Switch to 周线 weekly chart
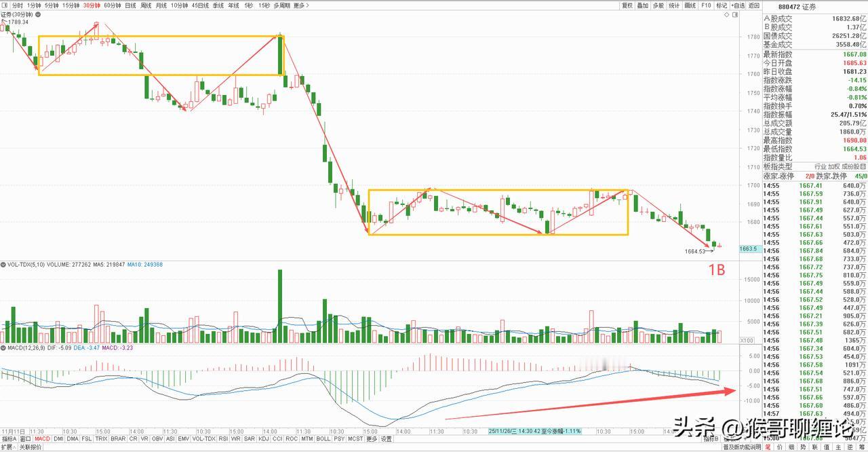Screen dimensions: 868x452 (x=146, y=5)
